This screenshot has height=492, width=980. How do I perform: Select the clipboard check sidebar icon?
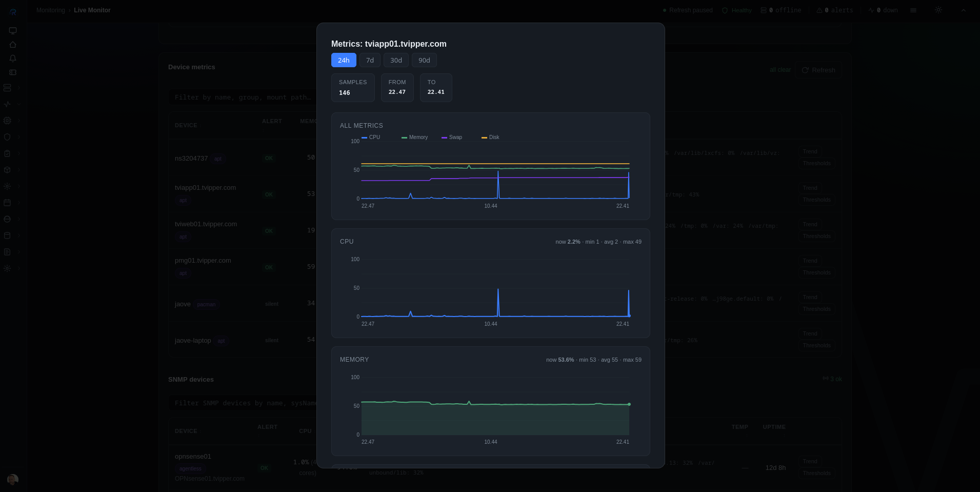[7, 153]
